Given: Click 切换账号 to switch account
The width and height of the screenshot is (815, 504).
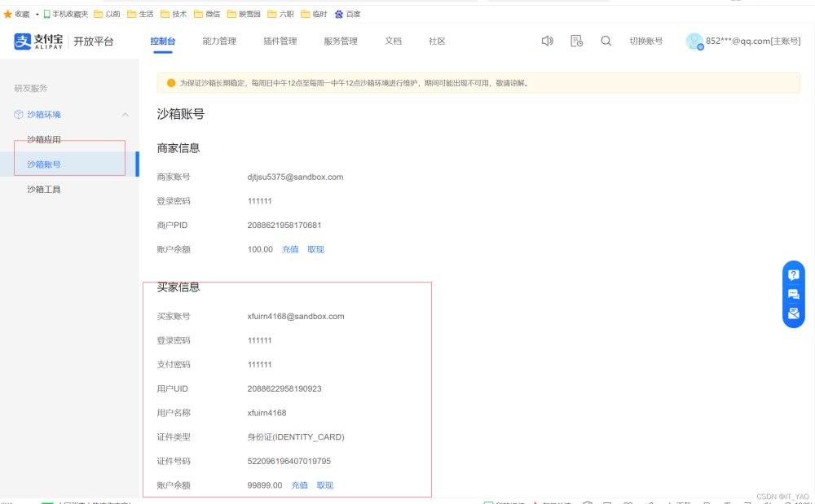Looking at the screenshot, I should (x=646, y=41).
